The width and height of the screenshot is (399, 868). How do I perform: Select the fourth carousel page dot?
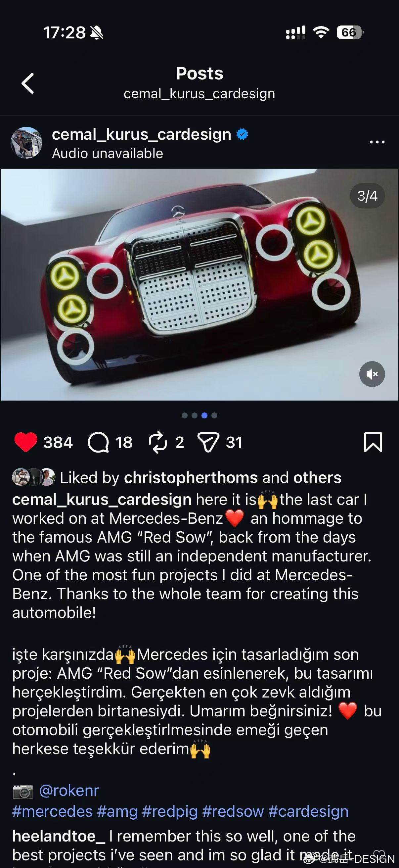214,415
